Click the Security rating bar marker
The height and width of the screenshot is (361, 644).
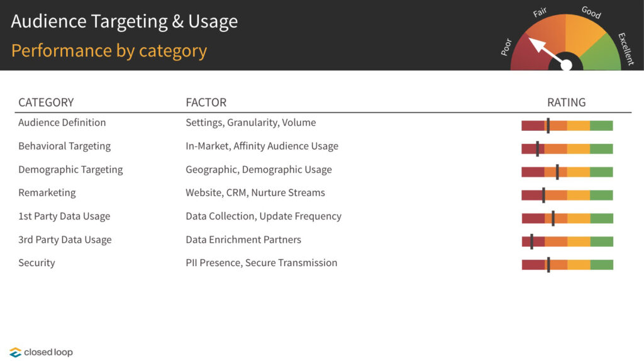[548, 265]
